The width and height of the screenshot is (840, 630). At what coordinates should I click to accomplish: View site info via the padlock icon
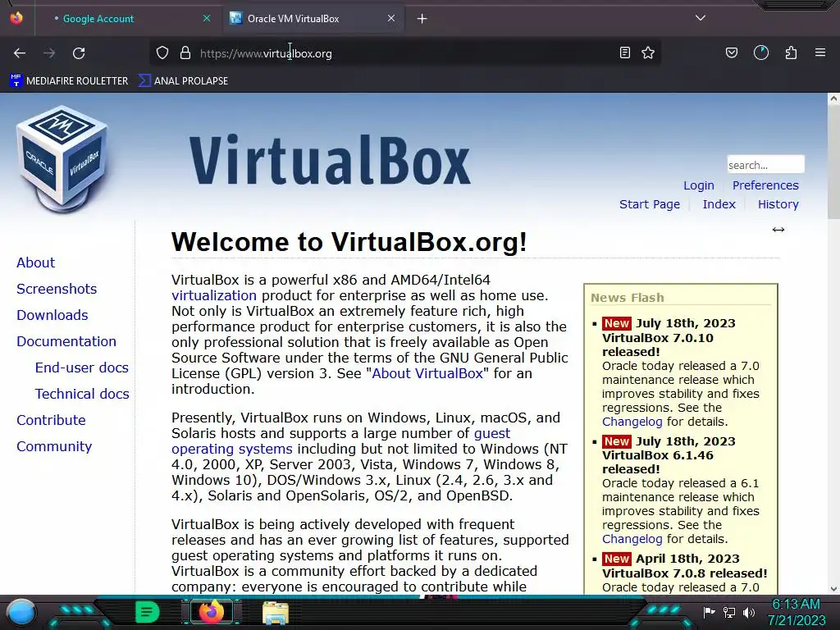(185, 52)
